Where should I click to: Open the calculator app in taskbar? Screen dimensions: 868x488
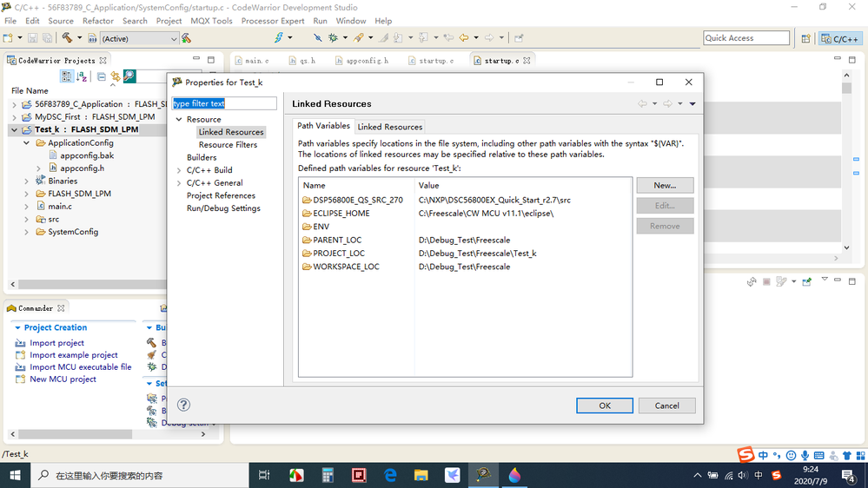pyautogui.click(x=328, y=475)
